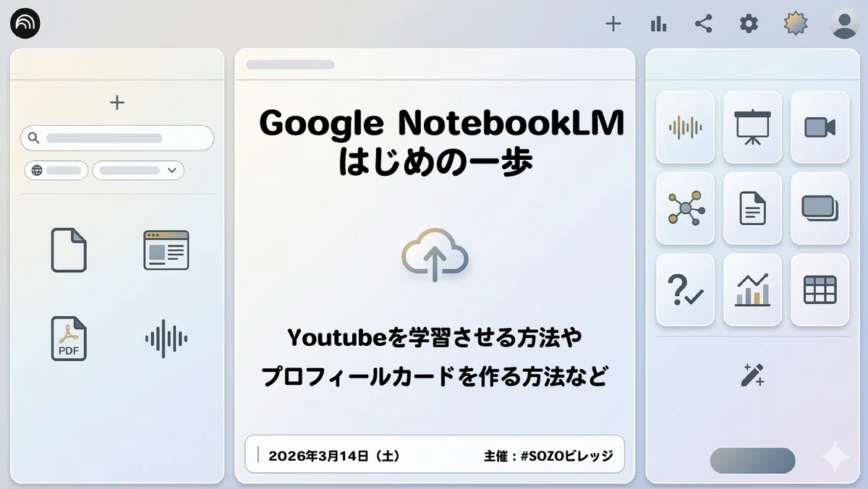Click the plus icon in top toolbar
The height and width of the screenshot is (489, 868).
613,24
